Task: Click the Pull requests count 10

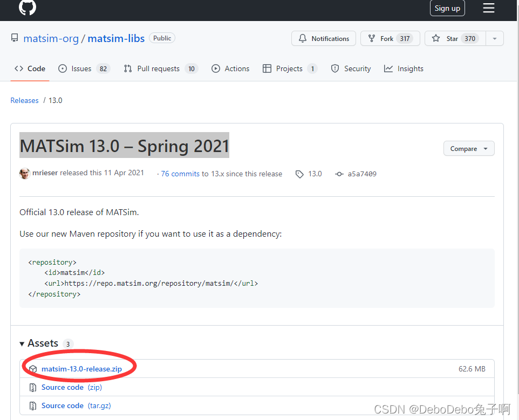Action: 192,69
